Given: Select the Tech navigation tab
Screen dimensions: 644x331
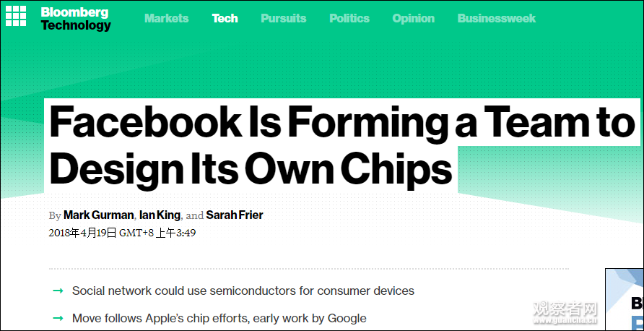Looking at the screenshot, I should (x=225, y=18).
